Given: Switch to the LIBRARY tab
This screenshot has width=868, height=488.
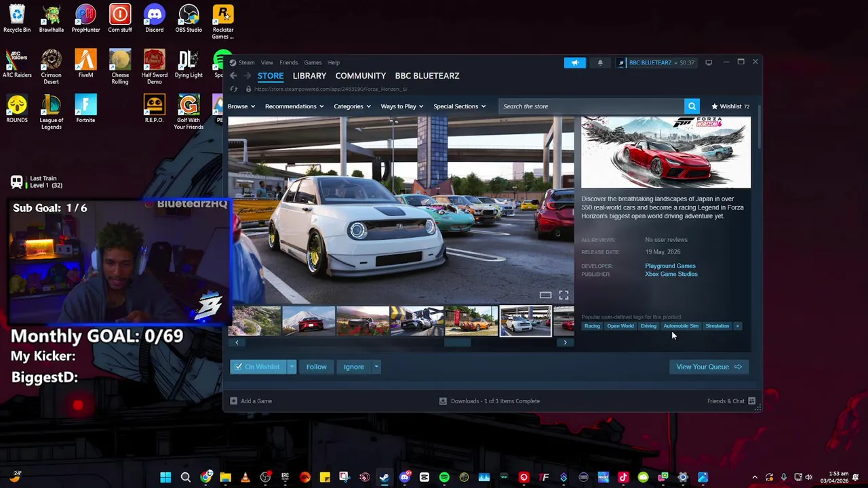Looking at the screenshot, I should 309,76.
